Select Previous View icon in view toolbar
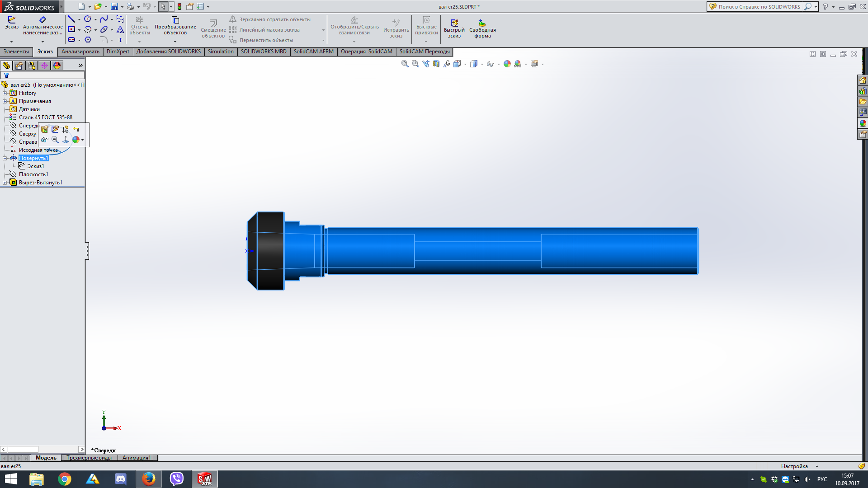The width and height of the screenshot is (868, 488). [x=426, y=64]
